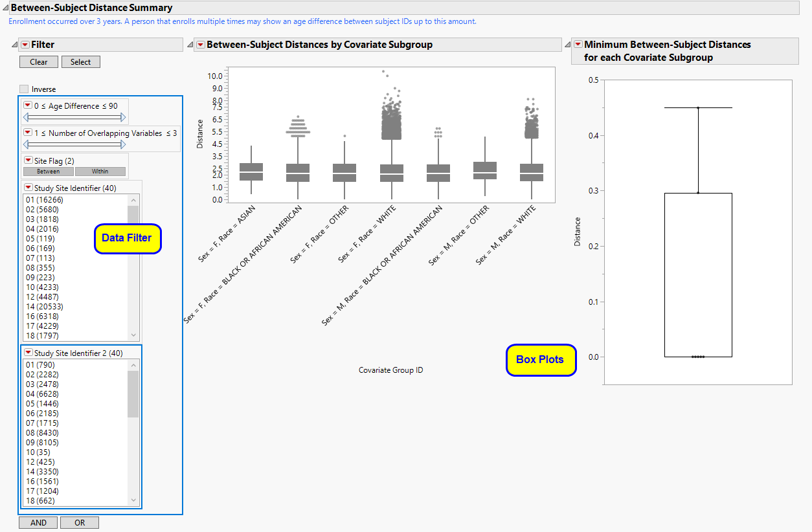Viewport: 812px width, 532px height.
Task: Select 18 (662) in second site list
Action: coord(40,501)
